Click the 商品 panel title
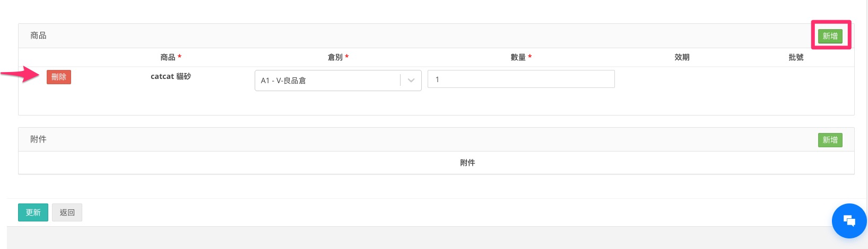The image size is (868, 249). pos(38,35)
